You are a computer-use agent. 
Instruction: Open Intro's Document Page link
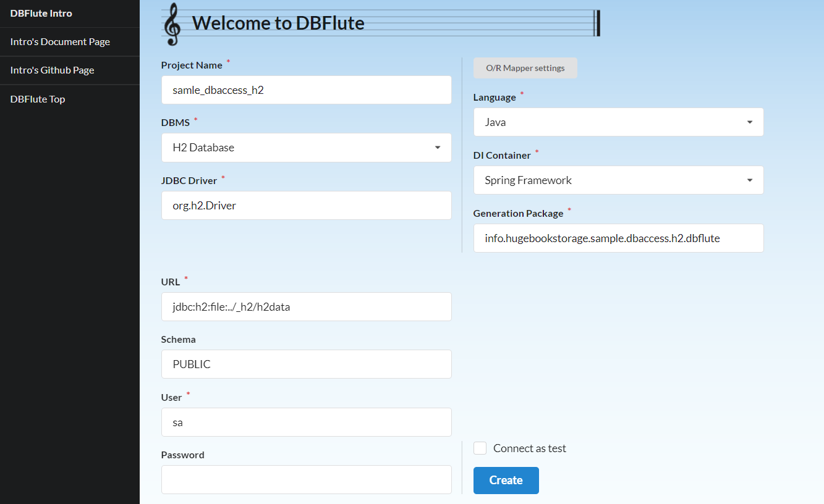(70, 42)
